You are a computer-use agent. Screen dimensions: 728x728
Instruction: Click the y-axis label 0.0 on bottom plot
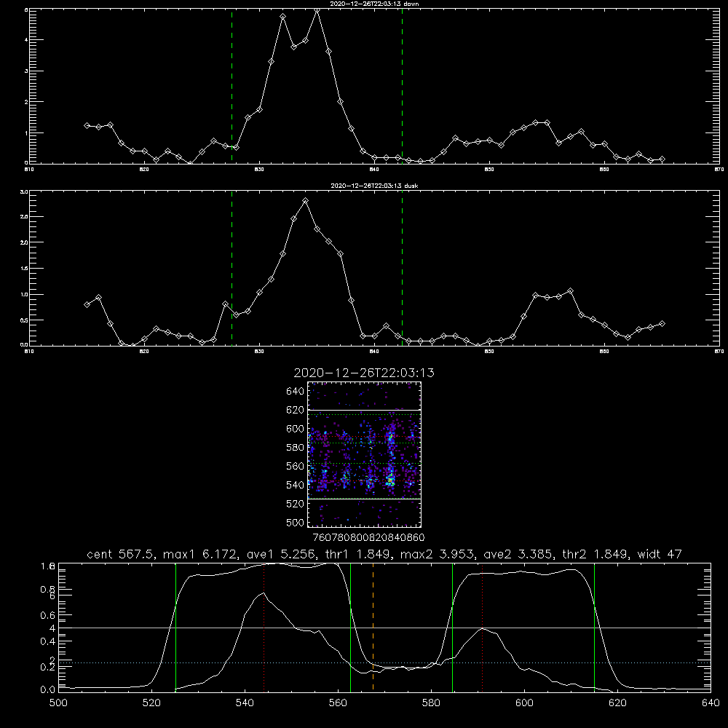click(x=48, y=689)
